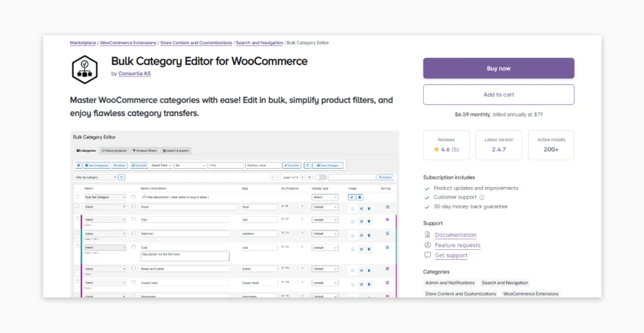644x333 pixels.
Task: Open the Bulk Set Category dropdown
Action: 105,197
